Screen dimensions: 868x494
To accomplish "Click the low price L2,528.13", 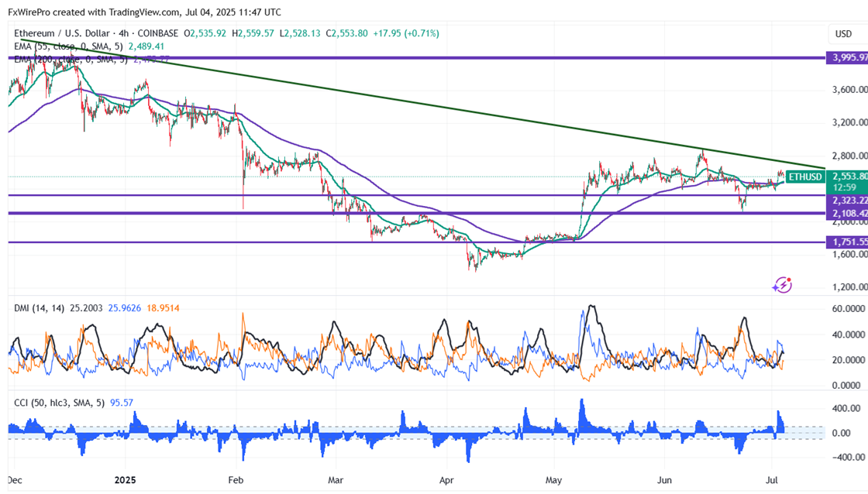I will (x=300, y=33).
